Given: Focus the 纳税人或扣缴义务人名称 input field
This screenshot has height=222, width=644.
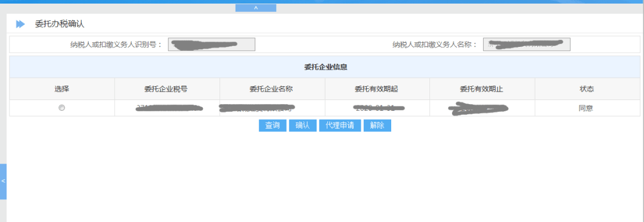Looking at the screenshot, I should click(527, 45).
